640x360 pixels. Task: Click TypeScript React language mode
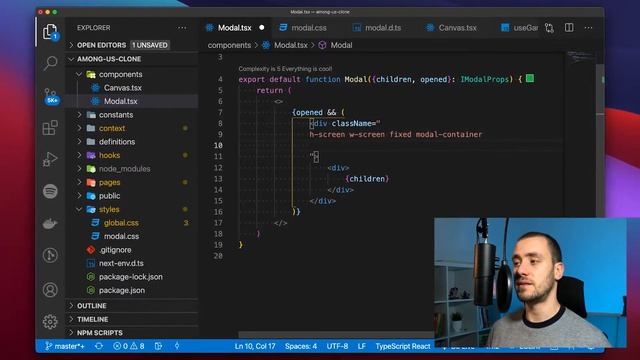pos(403,346)
